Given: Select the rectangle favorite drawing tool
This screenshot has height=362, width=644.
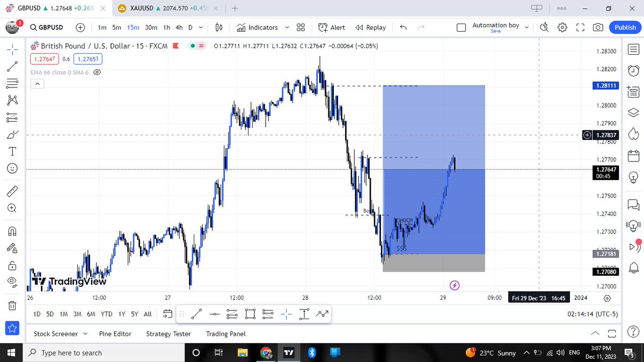Looking at the screenshot, I should pyautogui.click(x=250, y=314).
